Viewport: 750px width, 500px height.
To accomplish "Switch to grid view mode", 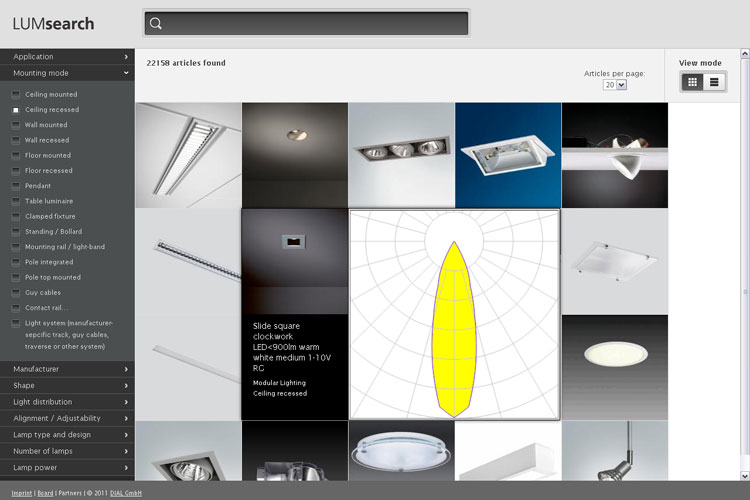I will tap(692, 82).
